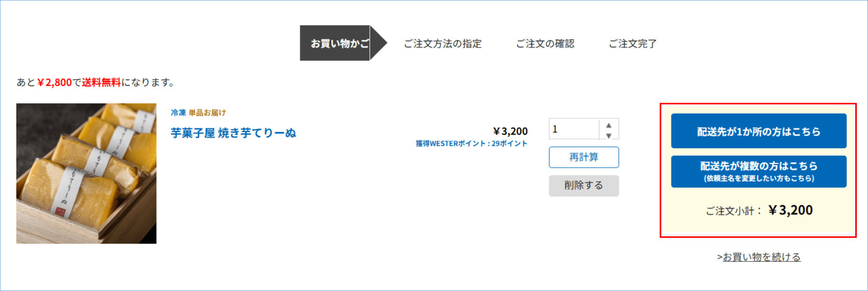
Task: Select 配送先が複数の方はこちら button
Action: (x=758, y=171)
